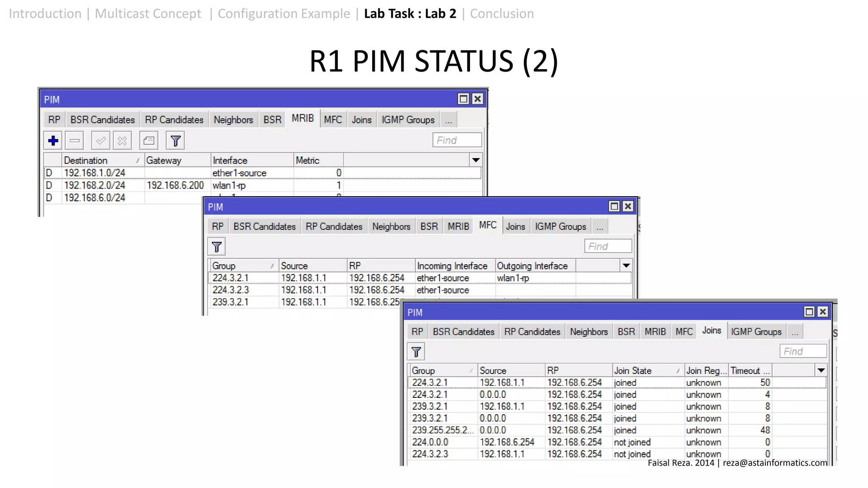868x488 pixels.
Task: Click the Filter funnel icon in MFC window
Action: (217, 247)
